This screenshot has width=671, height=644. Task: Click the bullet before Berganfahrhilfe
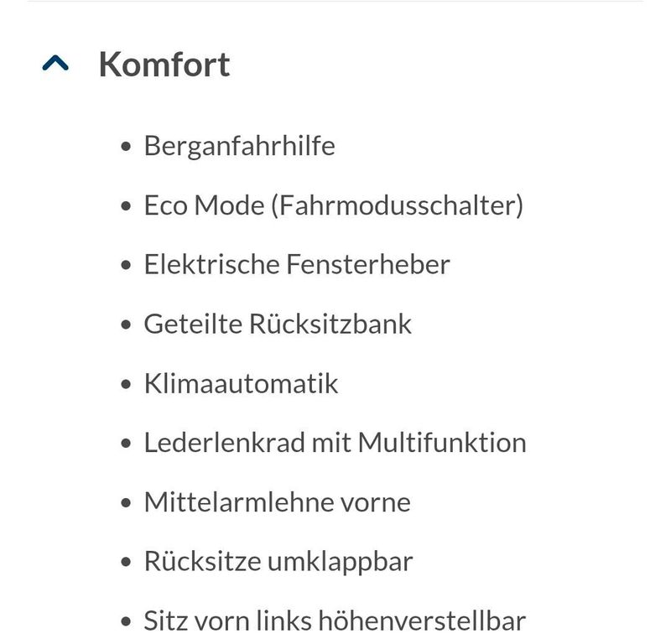click(x=126, y=148)
